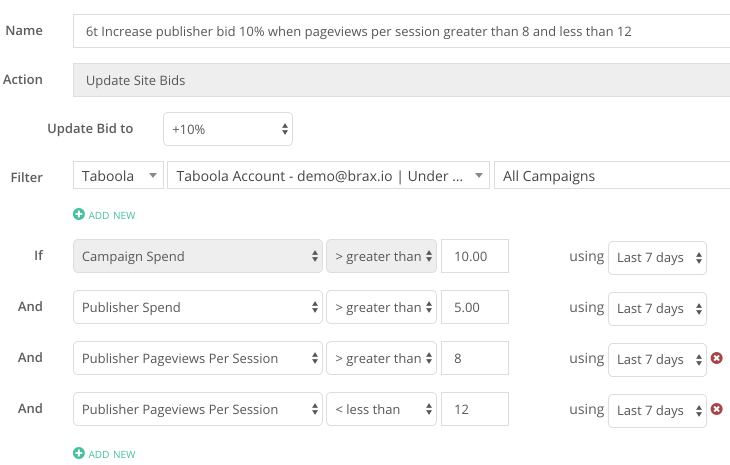The image size is (730, 465).
Task: Click ADD NEW link below the Filter row
Action: pos(112,216)
